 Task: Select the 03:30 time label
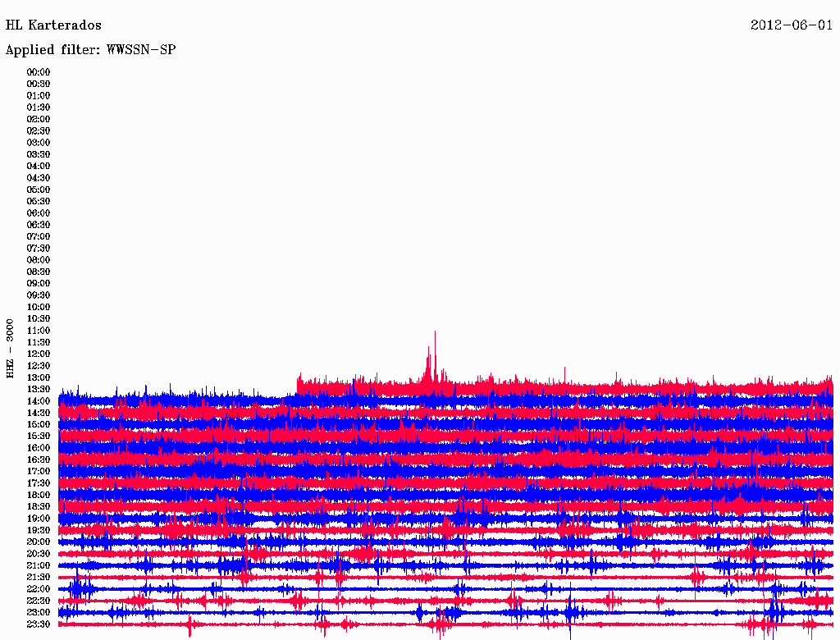tap(39, 154)
